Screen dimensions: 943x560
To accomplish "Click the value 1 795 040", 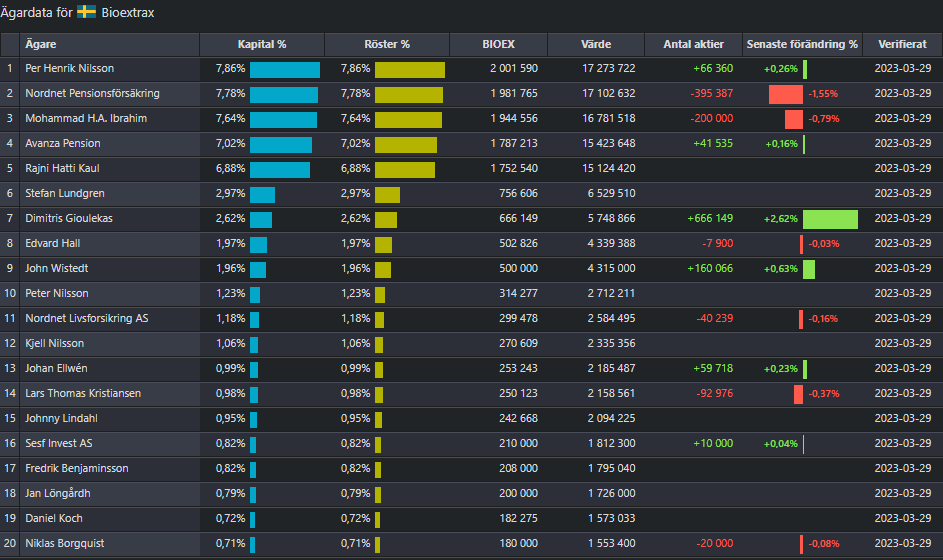I will tap(612, 468).
